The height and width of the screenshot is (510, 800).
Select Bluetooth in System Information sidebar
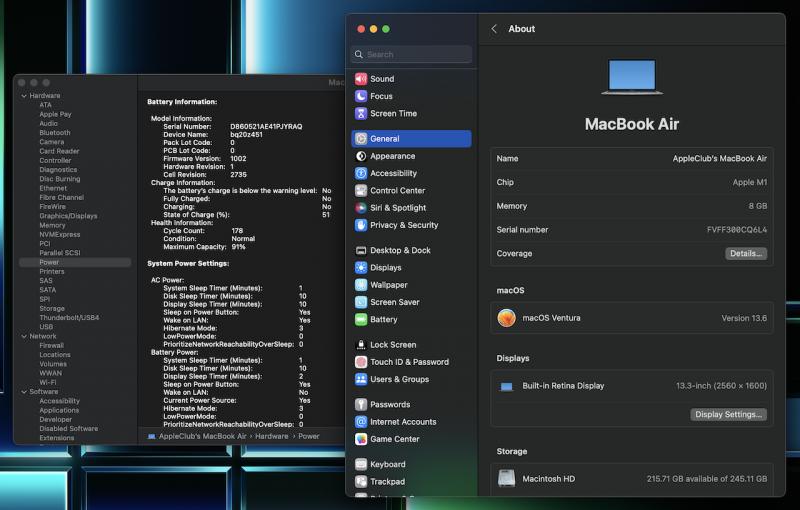[x=55, y=133]
